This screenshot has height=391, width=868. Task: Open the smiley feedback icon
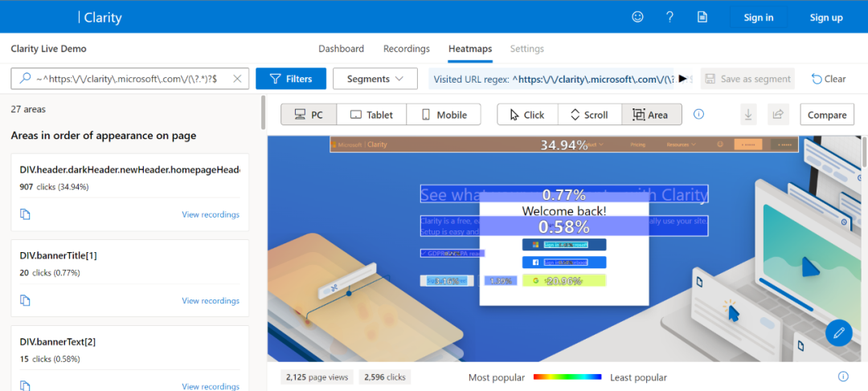coord(637,17)
